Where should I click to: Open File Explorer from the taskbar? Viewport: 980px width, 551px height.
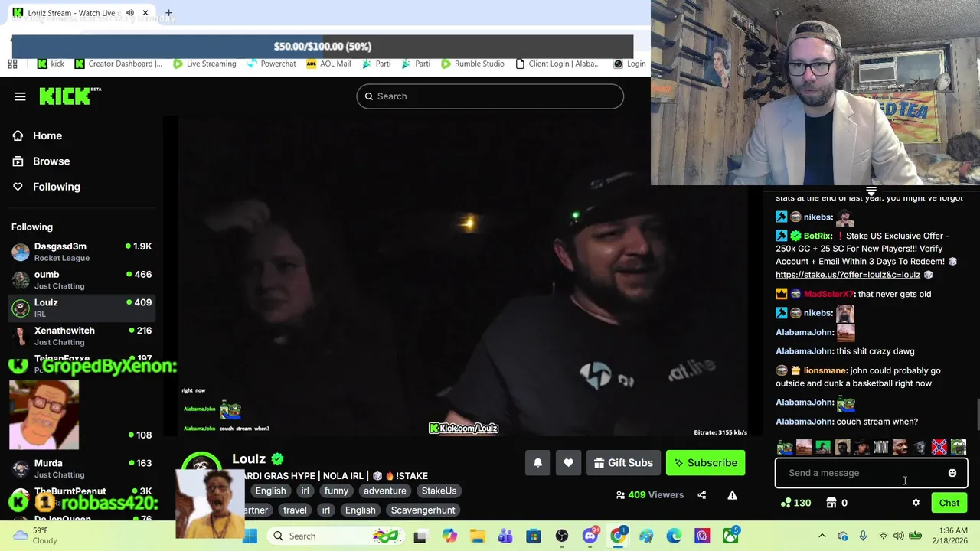coord(477,536)
